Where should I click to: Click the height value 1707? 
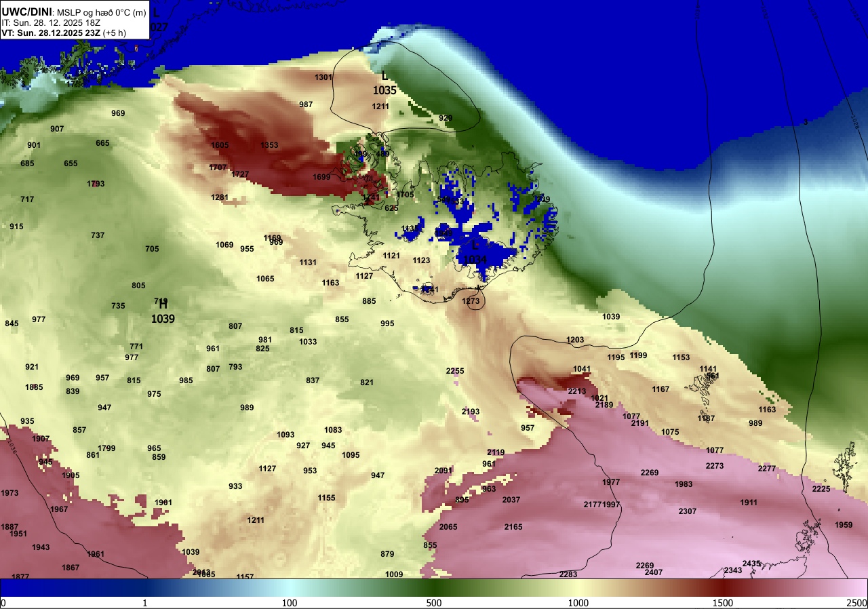[x=218, y=168]
